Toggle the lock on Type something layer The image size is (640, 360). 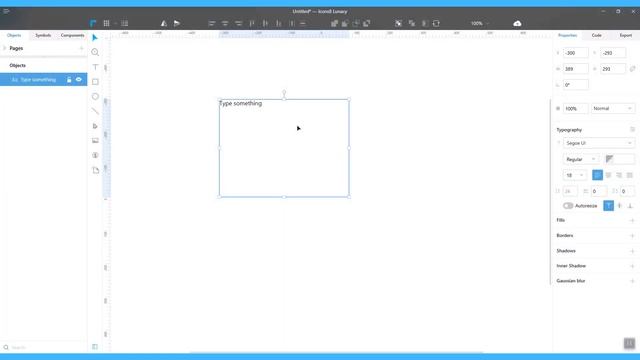click(69, 80)
